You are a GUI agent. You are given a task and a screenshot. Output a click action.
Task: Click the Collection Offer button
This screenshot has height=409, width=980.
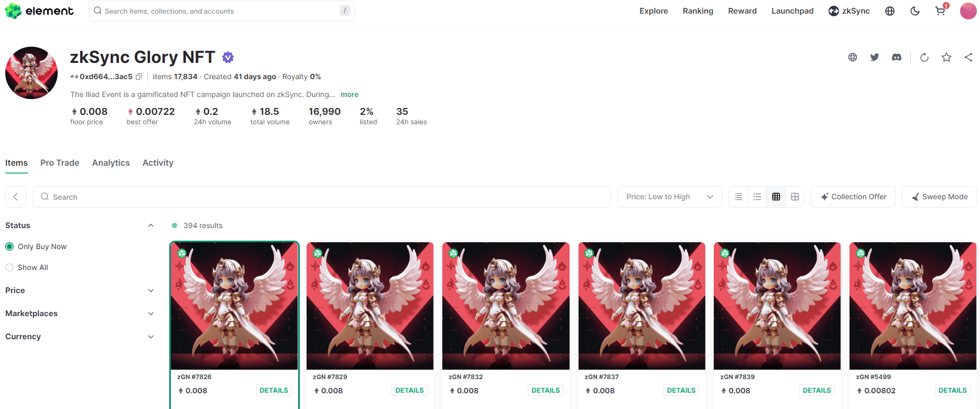tap(853, 197)
